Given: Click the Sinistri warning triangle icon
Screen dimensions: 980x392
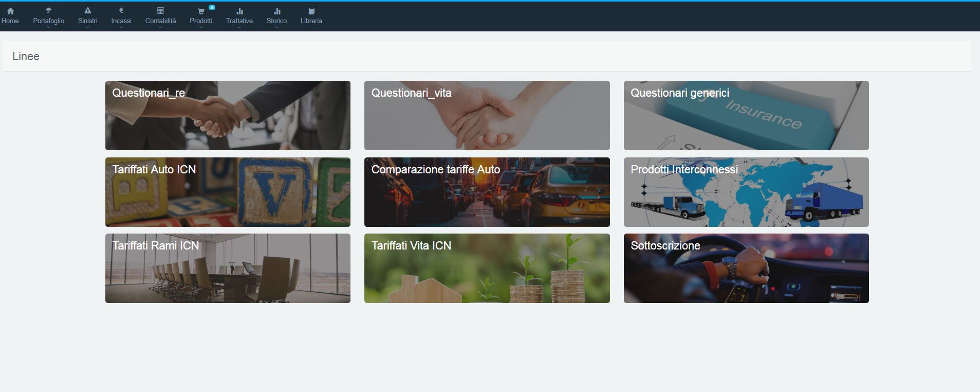Looking at the screenshot, I should [x=88, y=11].
